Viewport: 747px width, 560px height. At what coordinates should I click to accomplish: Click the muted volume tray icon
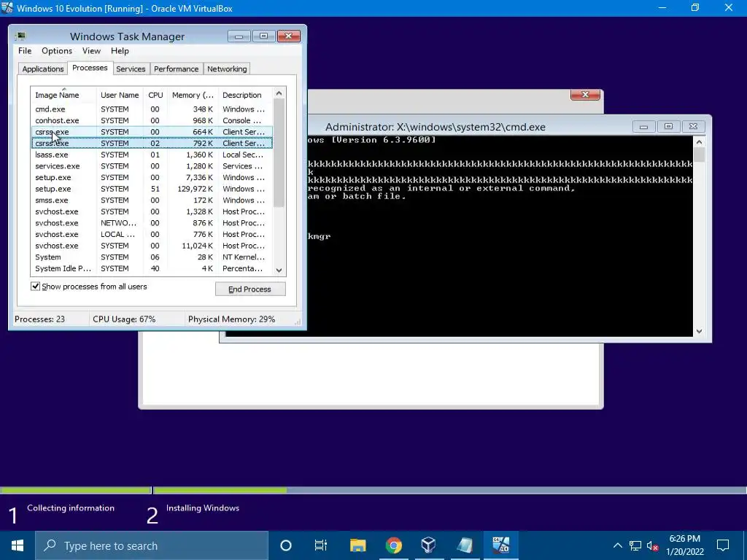(x=652, y=545)
